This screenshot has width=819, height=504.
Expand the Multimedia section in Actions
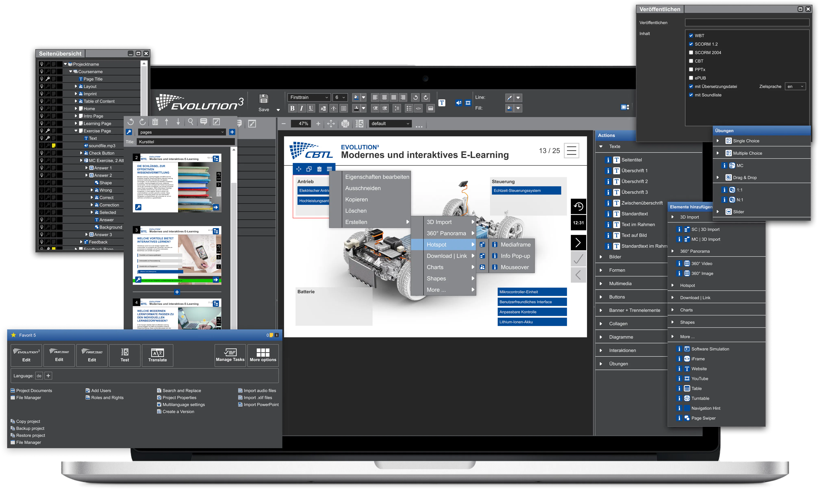pos(601,284)
